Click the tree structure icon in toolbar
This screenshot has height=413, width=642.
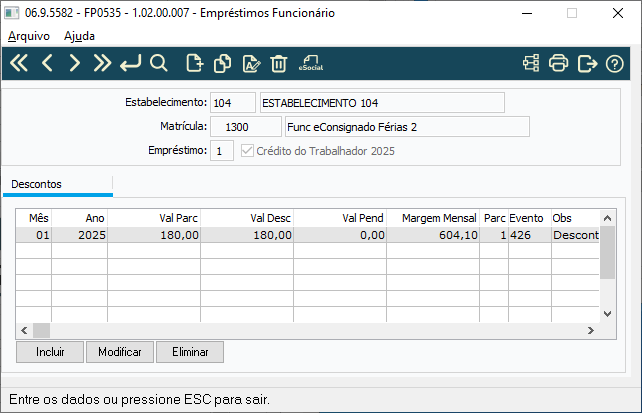click(531, 63)
